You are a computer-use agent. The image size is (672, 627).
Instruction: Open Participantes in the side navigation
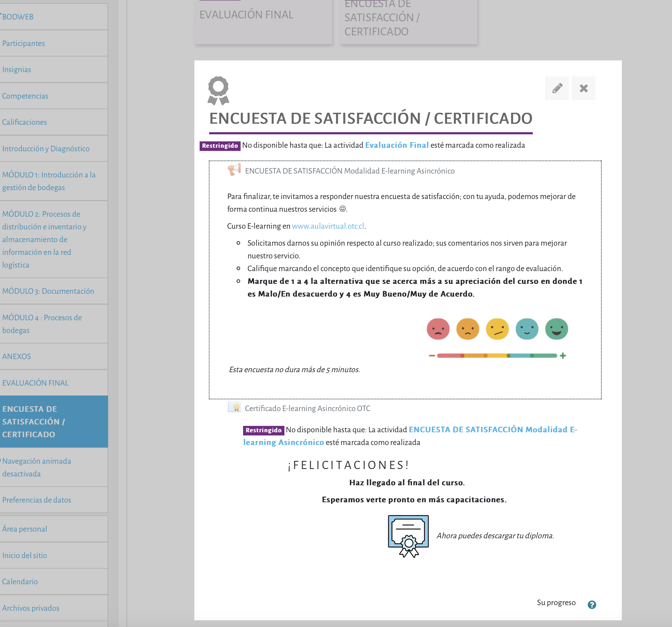(x=23, y=43)
